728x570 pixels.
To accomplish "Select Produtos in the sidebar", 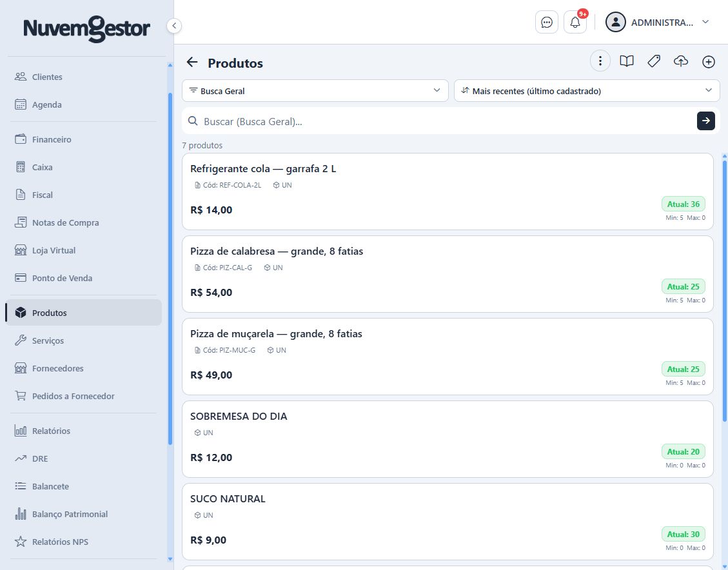I will coord(84,313).
